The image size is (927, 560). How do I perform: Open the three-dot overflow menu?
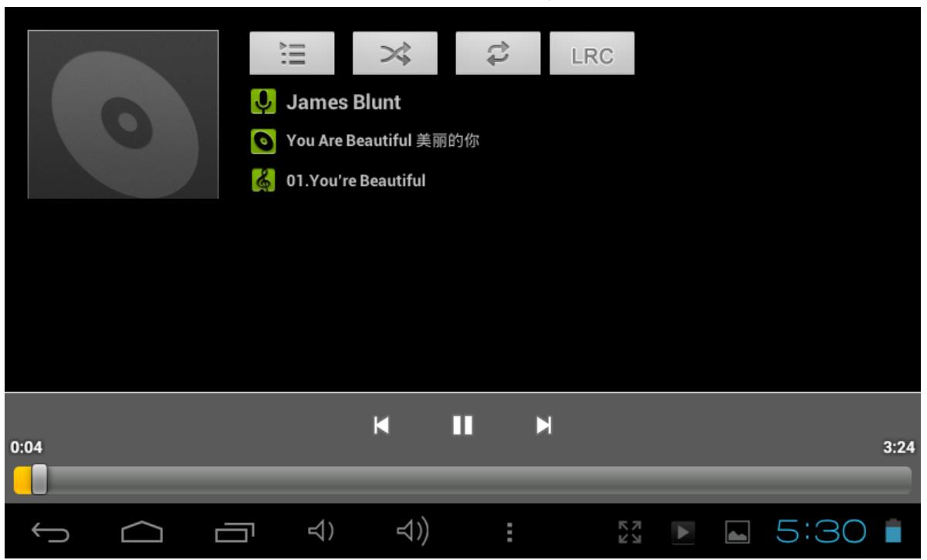pos(509,531)
